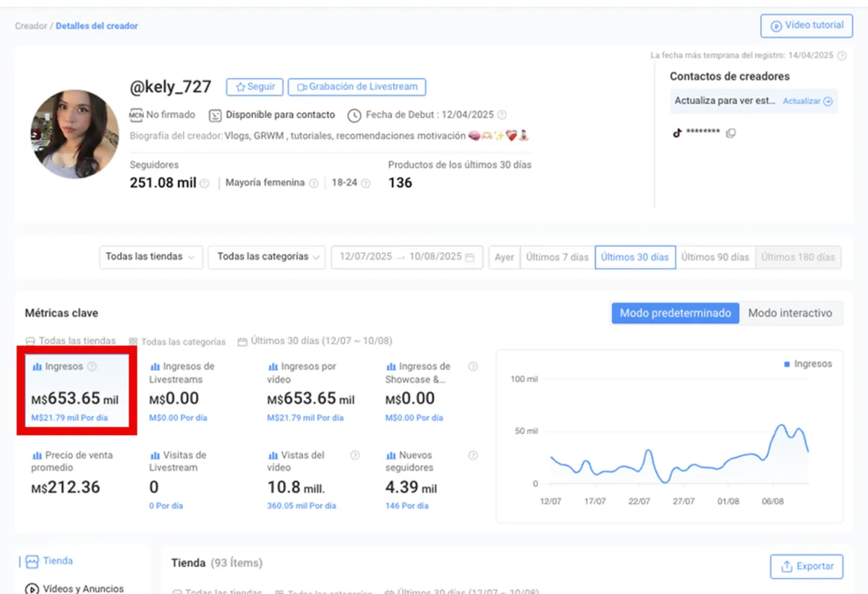Click the 136 products count
This screenshot has width=868, height=594.
coord(400,183)
